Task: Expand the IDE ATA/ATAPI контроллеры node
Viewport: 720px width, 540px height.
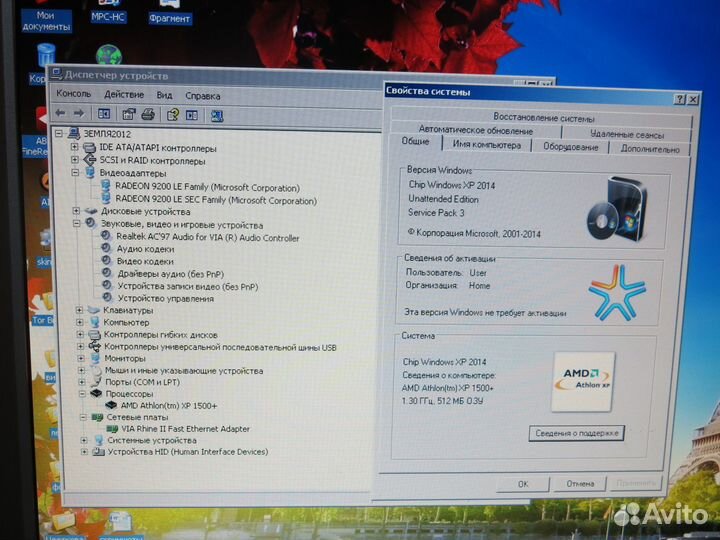Action: tap(74, 147)
